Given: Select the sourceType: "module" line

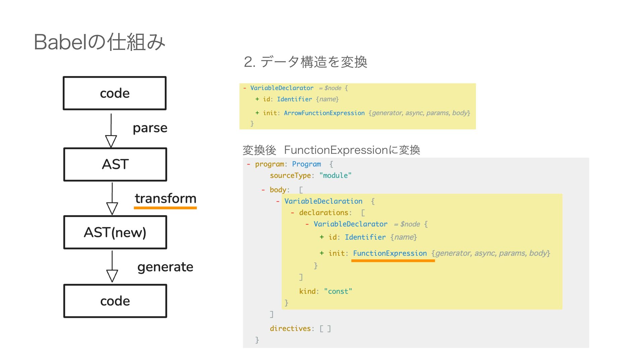Looking at the screenshot, I should [x=311, y=176].
